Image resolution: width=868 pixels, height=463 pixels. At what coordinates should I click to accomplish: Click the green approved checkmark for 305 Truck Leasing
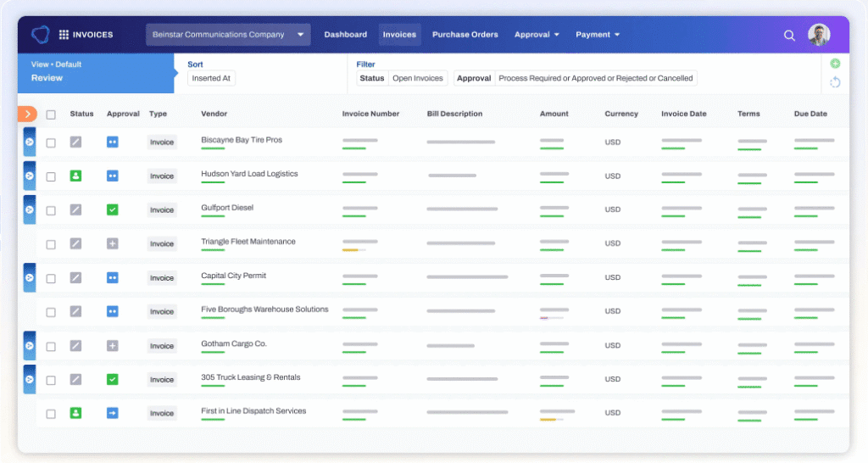[113, 379]
